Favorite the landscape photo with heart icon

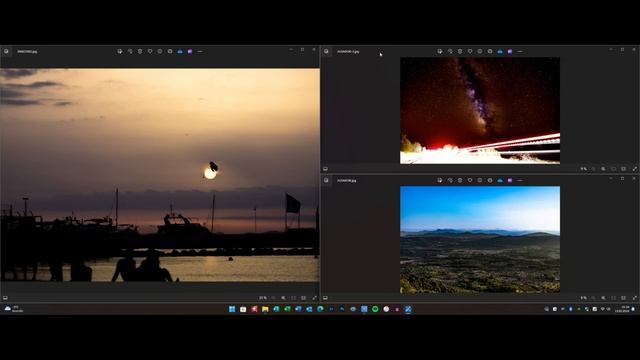pyautogui.click(x=470, y=180)
